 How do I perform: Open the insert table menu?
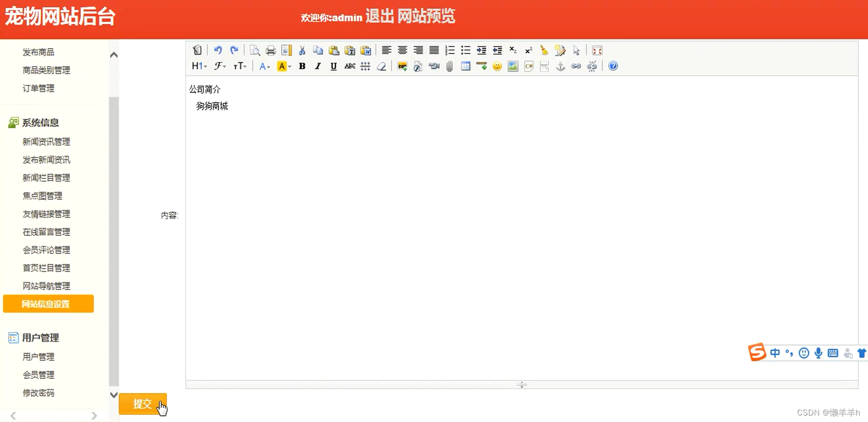point(466,66)
